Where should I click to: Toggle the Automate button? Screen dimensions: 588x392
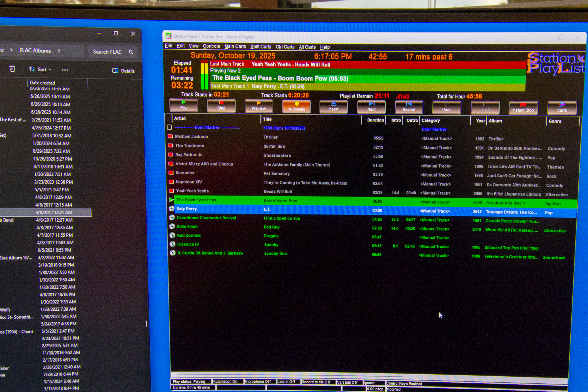pos(296,107)
